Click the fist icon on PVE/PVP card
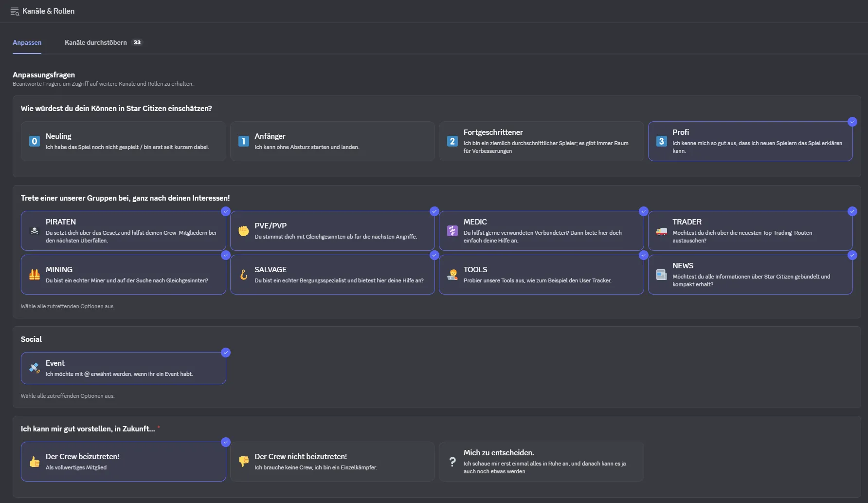Viewport: 868px width, 503px height. (x=244, y=231)
